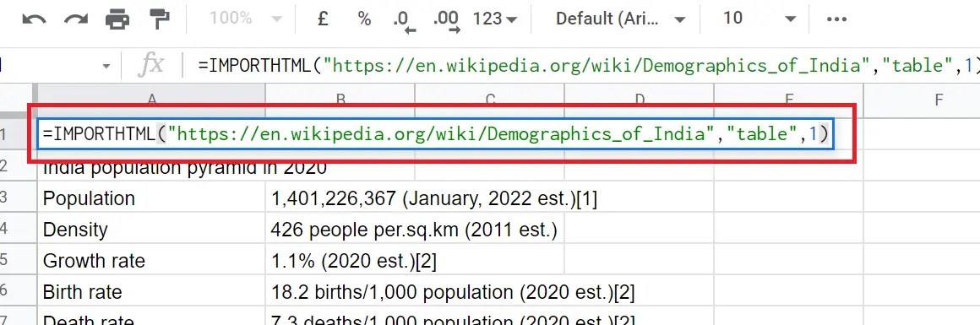
Task: Select row 6 header
Action: click(18, 291)
